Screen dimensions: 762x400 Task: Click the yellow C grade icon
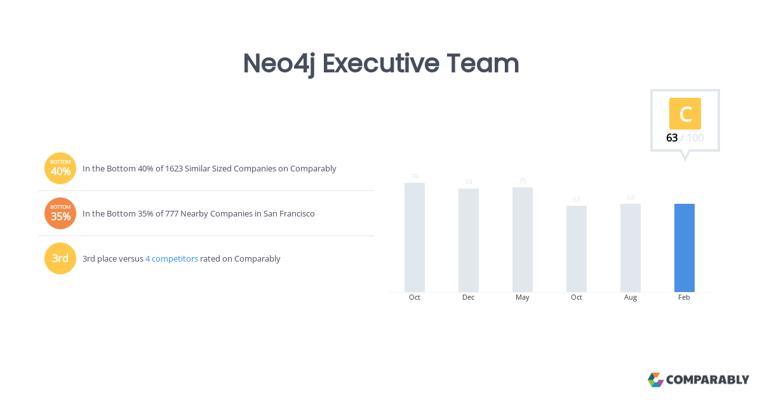pyautogui.click(x=685, y=113)
